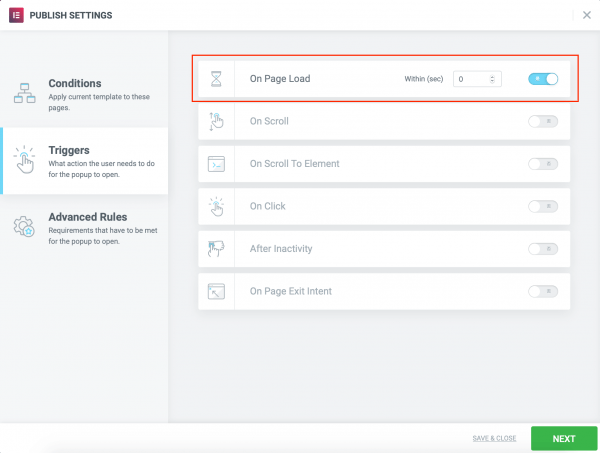
Task: Adjust the Within (sec) stepper arrows
Action: [x=492, y=79]
